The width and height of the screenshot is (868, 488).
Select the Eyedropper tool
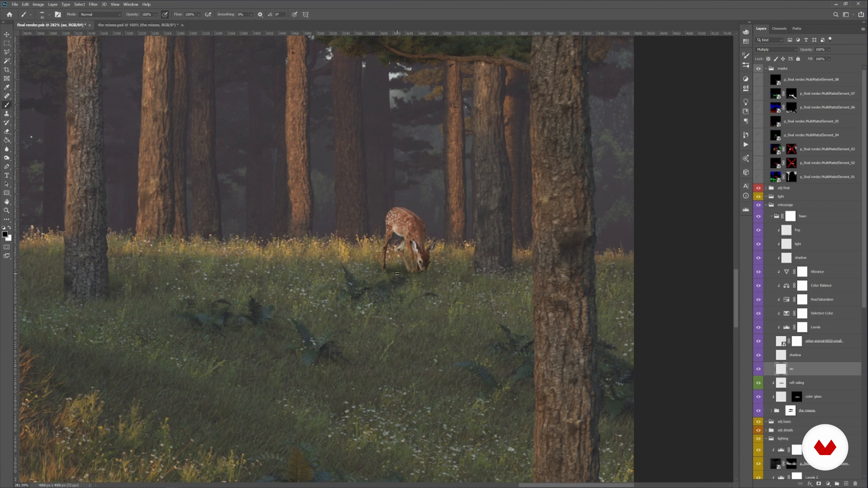tap(7, 87)
